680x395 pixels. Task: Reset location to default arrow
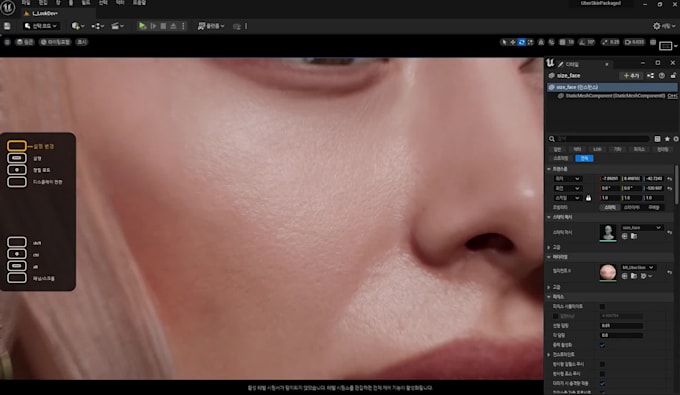click(670, 179)
